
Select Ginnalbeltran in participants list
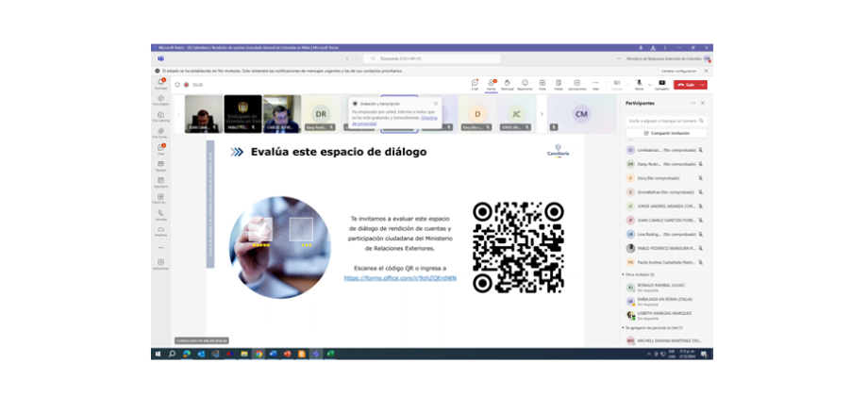665,192
